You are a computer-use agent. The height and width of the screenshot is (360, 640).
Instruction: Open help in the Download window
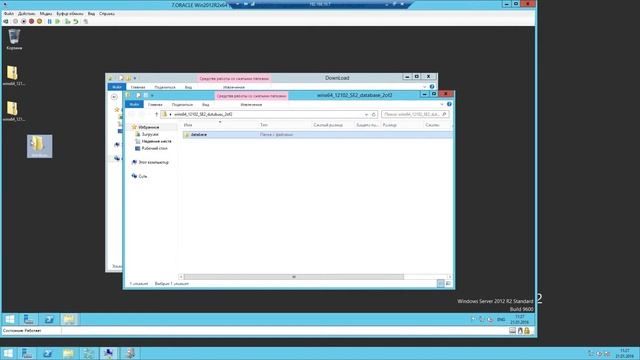click(432, 87)
